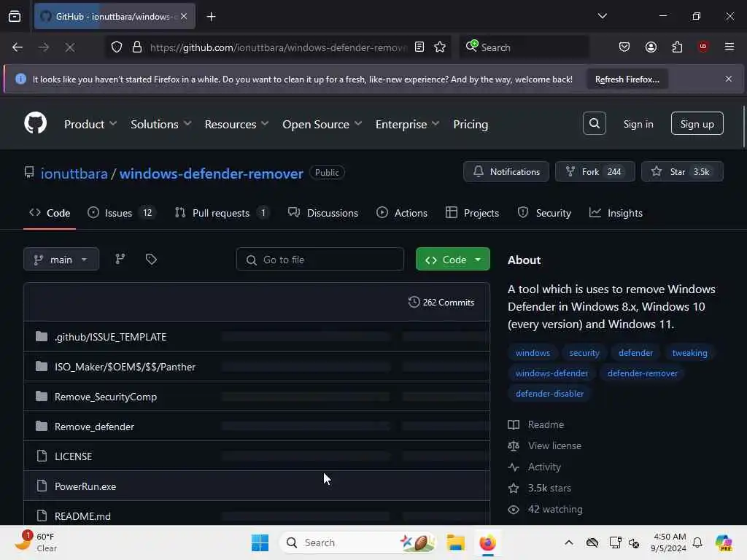Open new tab with plus button
Image resolution: width=747 pixels, height=560 pixels.
click(211, 17)
